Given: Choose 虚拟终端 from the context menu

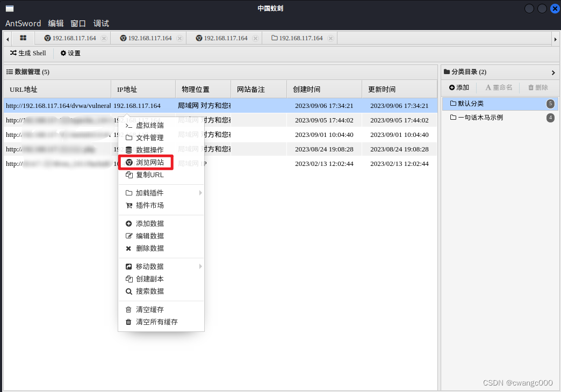Looking at the screenshot, I should point(161,125).
